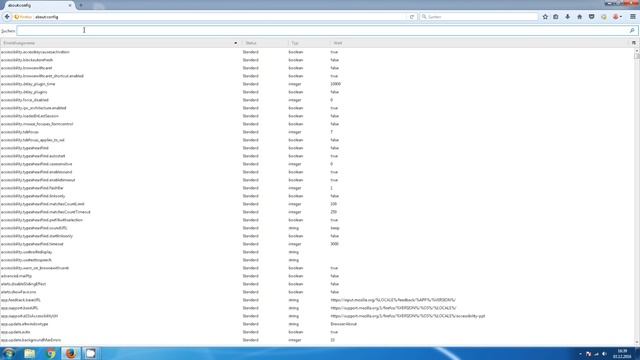The width and height of the screenshot is (640, 360).
Task: Sort by the Einstellungsname column header
Action: [x=120, y=43]
